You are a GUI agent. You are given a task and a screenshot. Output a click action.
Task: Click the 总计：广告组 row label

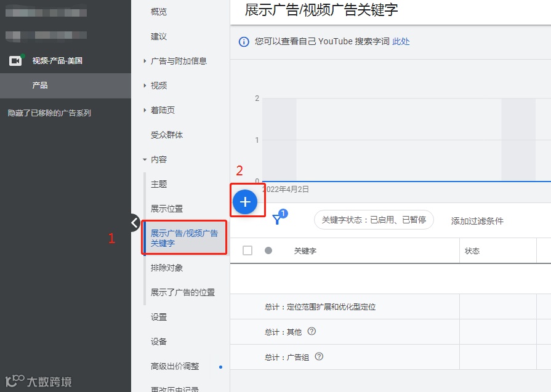point(287,357)
